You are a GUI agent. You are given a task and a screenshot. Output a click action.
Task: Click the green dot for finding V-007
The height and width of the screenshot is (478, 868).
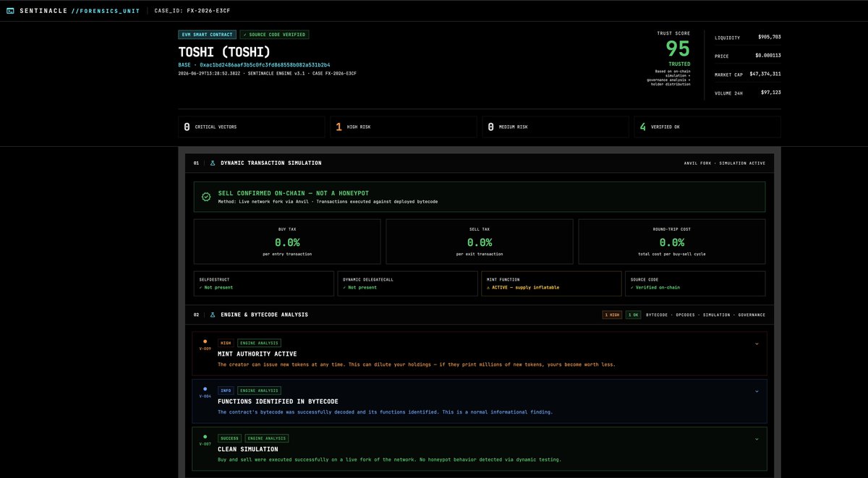click(x=205, y=437)
